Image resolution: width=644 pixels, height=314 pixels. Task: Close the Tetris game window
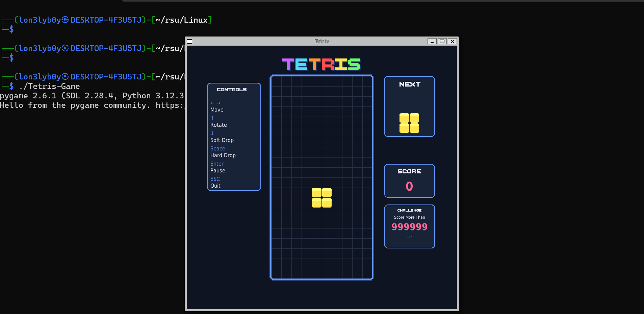[452, 41]
